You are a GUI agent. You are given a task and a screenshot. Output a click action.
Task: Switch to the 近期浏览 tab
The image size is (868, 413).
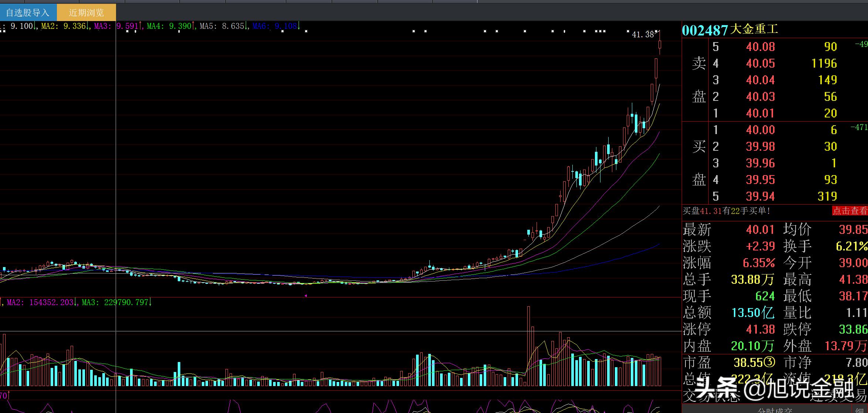tap(86, 13)
